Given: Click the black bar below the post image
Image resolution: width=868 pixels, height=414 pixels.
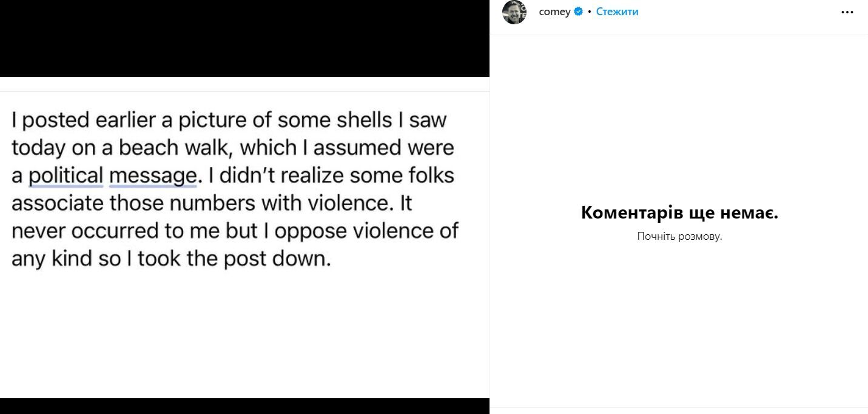Looking at the screenshot, I should [x=244, y=406].
